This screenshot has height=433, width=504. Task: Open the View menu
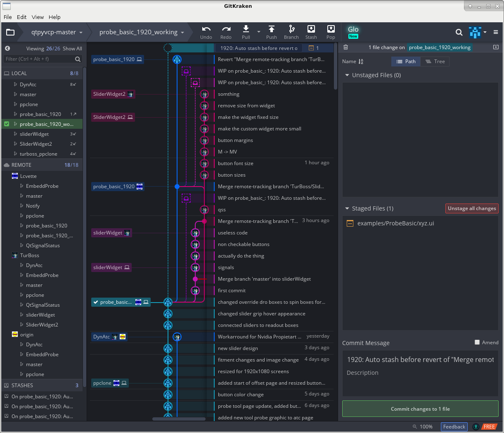point(38,17)
